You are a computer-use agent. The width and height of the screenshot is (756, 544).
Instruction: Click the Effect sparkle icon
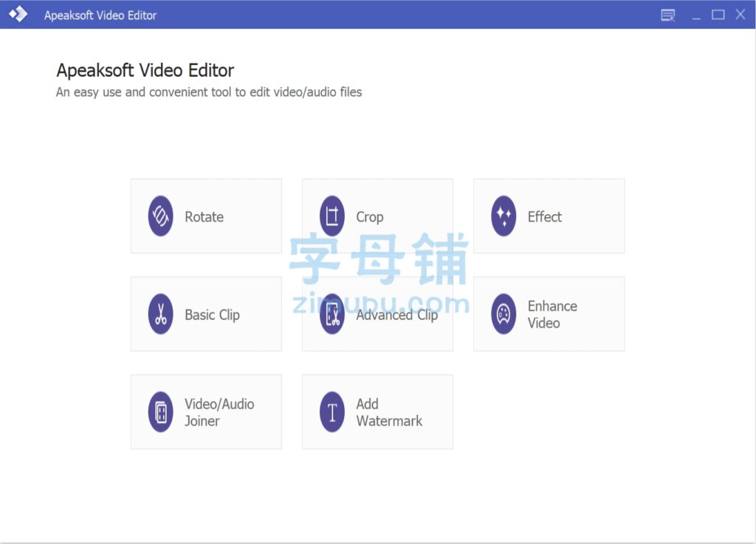coord(504,216)
